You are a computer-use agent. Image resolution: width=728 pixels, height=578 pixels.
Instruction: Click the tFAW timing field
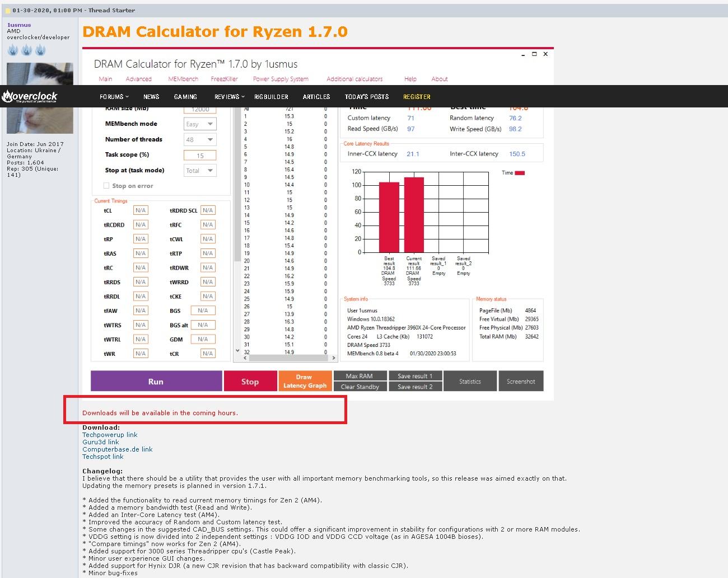tap(141, 311)
